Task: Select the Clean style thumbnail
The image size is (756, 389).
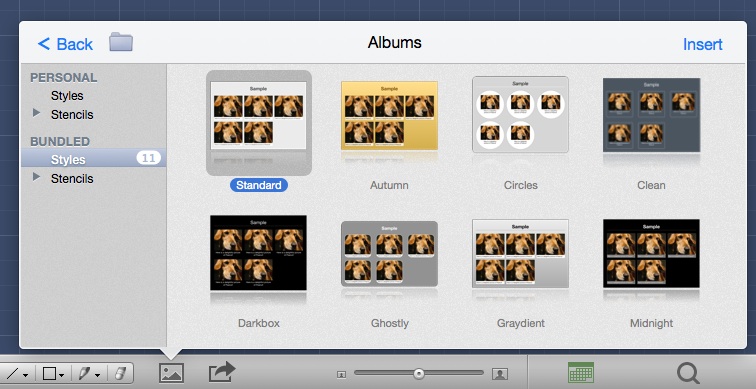Action: tap(651, 115)
